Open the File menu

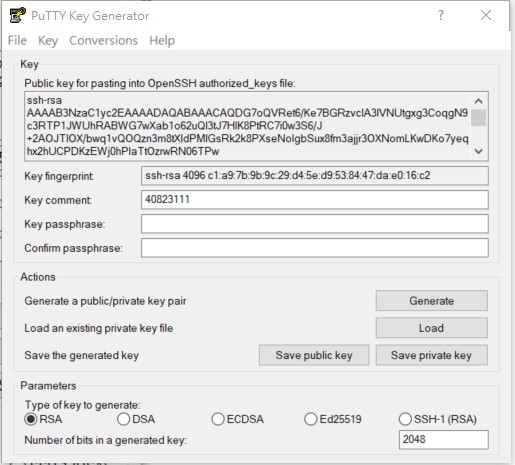click(x=17, y=40)
